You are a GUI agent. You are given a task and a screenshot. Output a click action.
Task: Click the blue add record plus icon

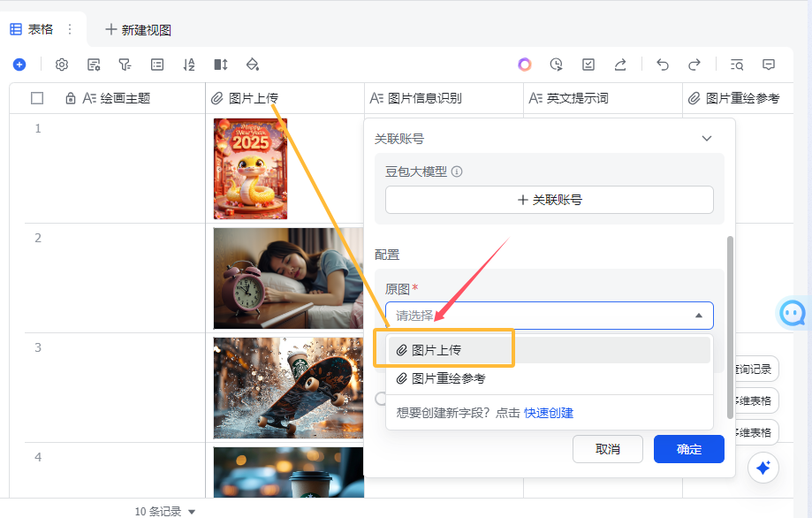[19, 65]
